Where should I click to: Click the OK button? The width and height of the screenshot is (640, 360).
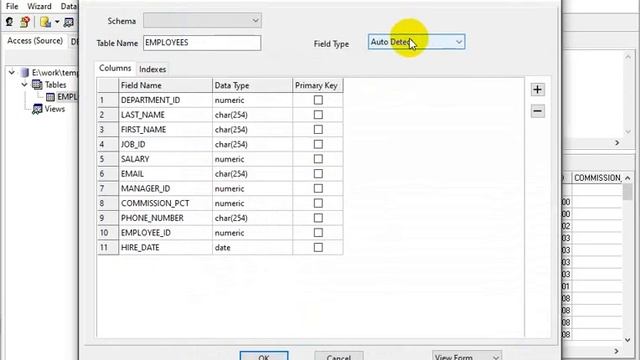click(x=264, y=356)
